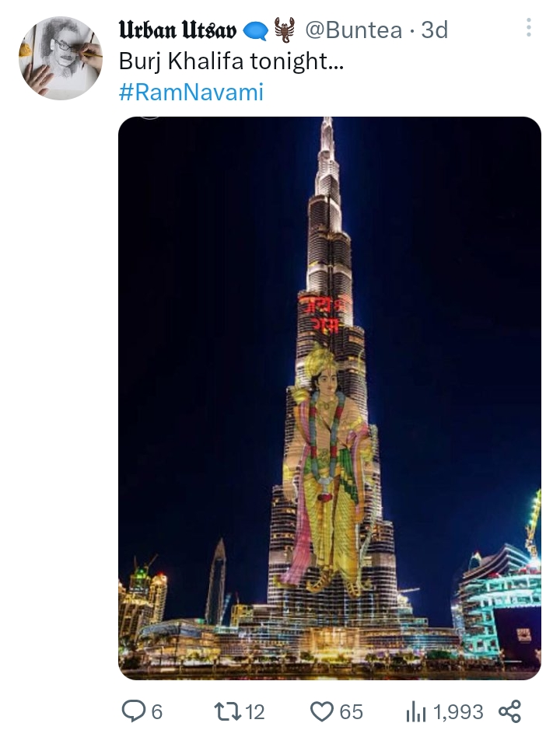Click the reply speech bubble icon

(x=134, y=711)
